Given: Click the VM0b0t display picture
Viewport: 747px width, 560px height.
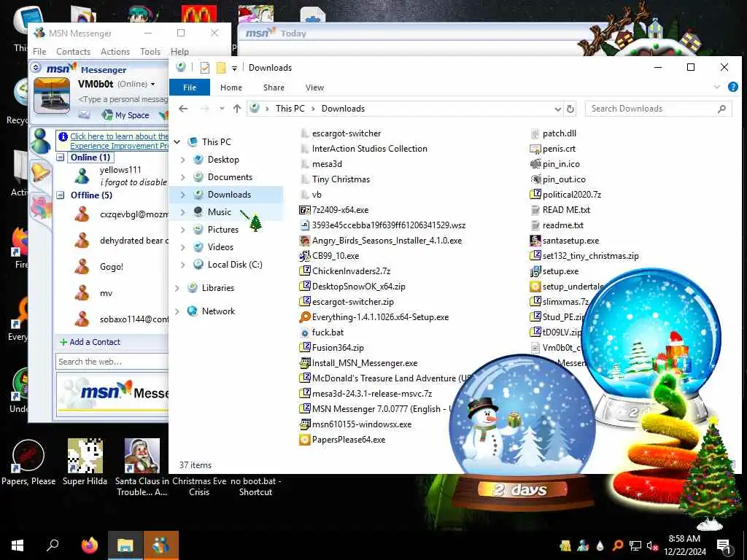Looking at the screenshot, I should [52, 96].
